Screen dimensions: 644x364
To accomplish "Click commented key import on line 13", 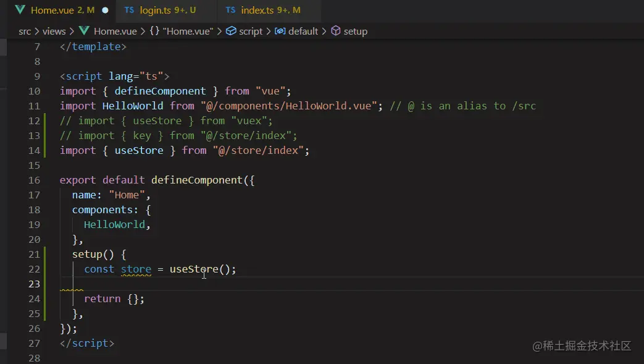I will pyautogui.click(x=178, y=135).
